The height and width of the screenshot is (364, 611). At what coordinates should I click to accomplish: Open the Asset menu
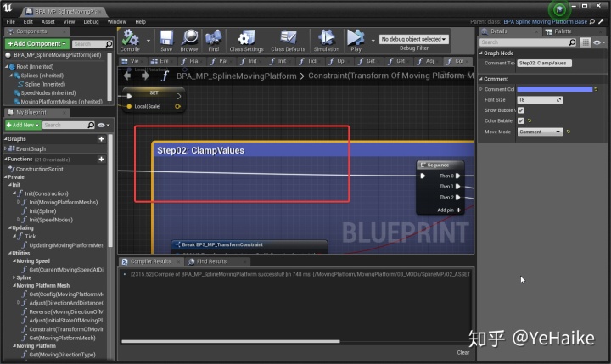(x=48, y=22)
